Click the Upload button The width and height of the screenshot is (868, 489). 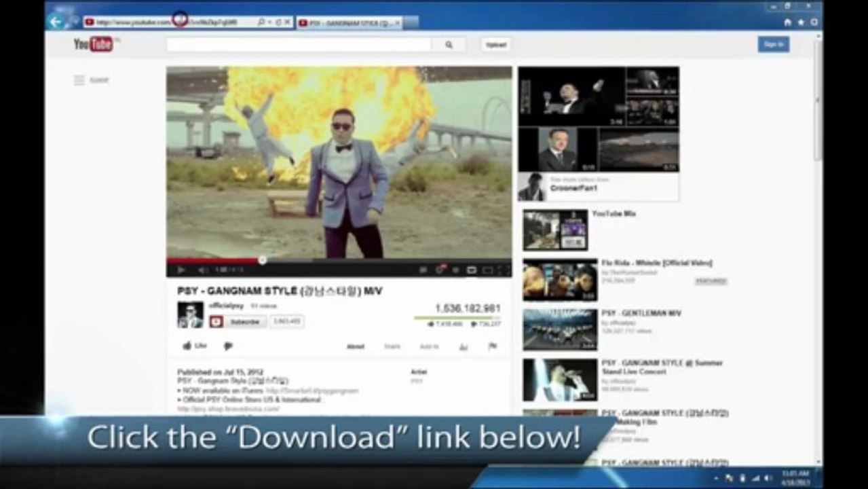(496, 45)
